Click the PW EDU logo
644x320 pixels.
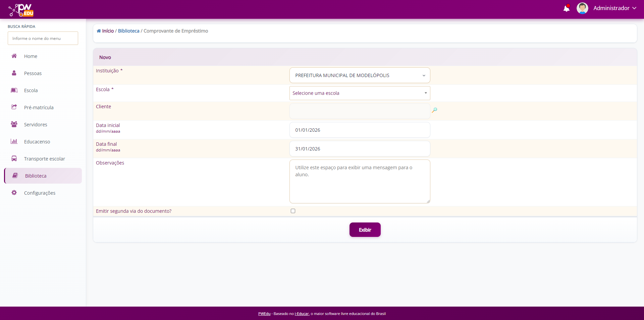pos(21,10)
